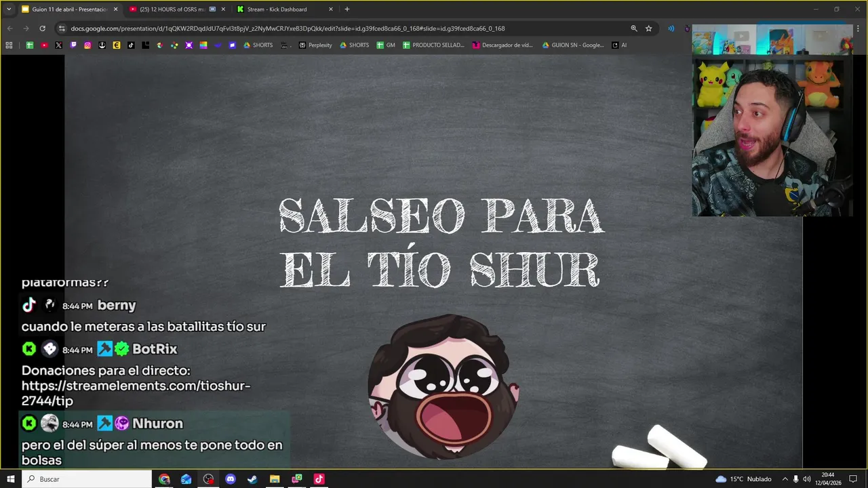Open the site information icon left of URL
Viewport: 868px width, 488px height.
(62, 28)
